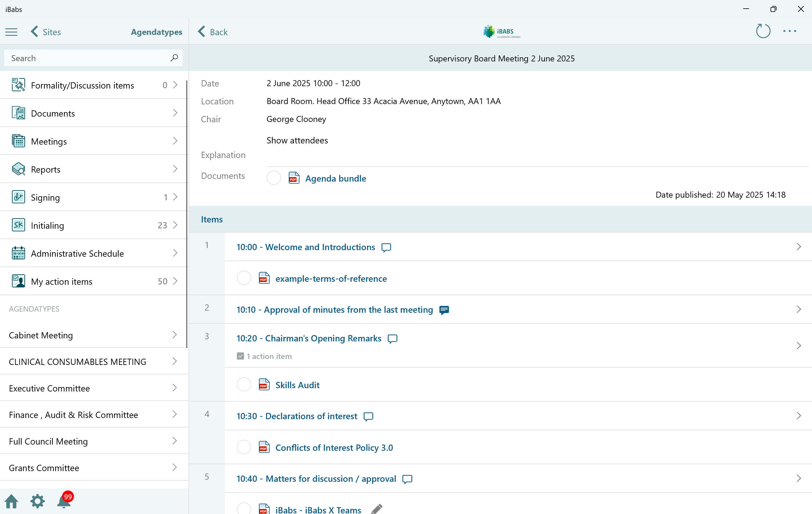Click the Signing icon in sidebar
The height and width of the screenshot is (514, 812).
point(18,197)
